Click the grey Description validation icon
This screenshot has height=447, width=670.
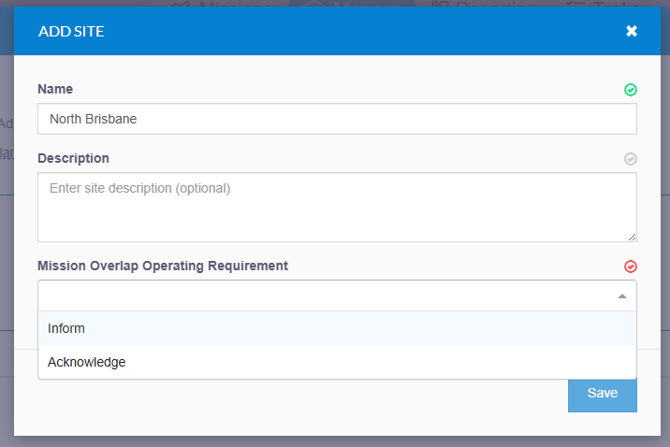coord(630,159)
